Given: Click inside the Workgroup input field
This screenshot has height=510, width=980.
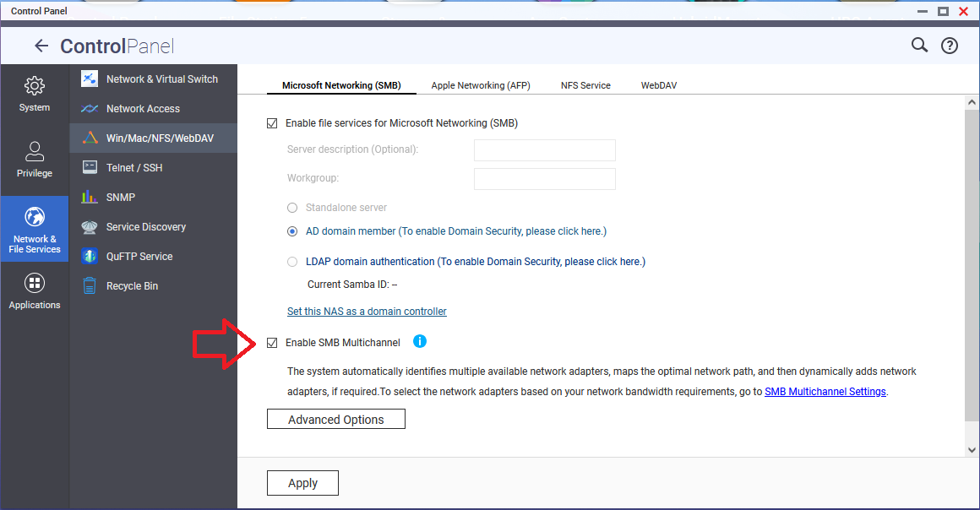Looking at the screenshot, I should click(x=544, y=179).
